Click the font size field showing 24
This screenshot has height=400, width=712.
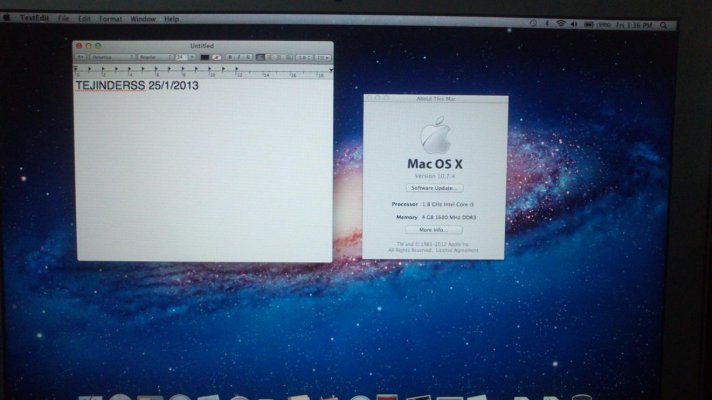(x=182, y=57)
